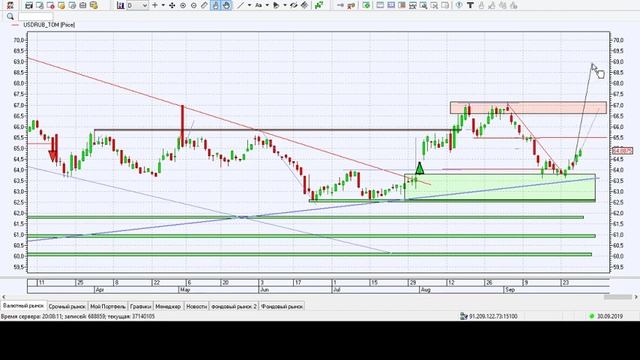Image resolution: width=640 pixels, height=360 pixels.
Task: Toggle the hand pan mode
Action: pos(227,5)
